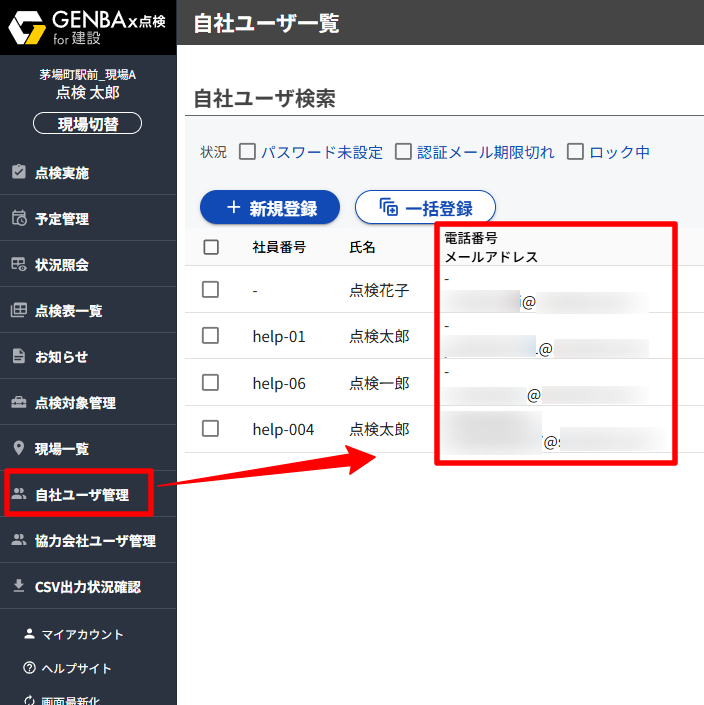This screenshot has width=704, height=705.
Task: Click the CSV出力状況確認 download icon
Action: click(18, 587)
